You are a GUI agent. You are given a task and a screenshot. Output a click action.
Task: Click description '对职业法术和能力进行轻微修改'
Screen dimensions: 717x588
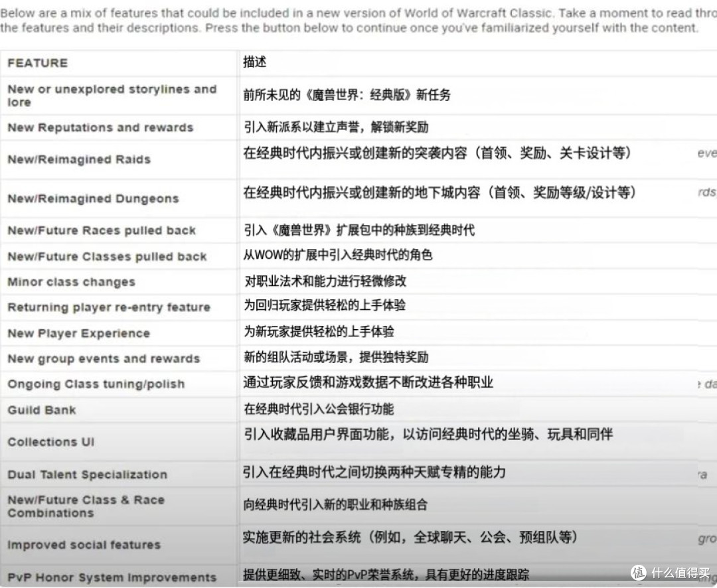point(325,281)
